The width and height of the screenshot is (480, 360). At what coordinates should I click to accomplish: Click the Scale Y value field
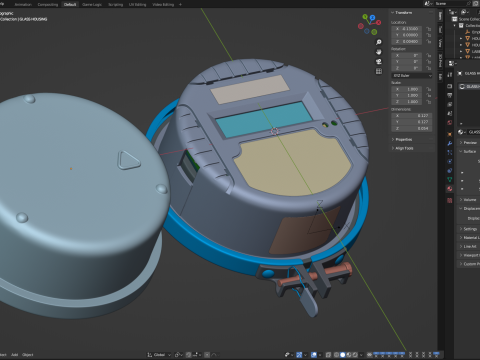pos(407,95)
